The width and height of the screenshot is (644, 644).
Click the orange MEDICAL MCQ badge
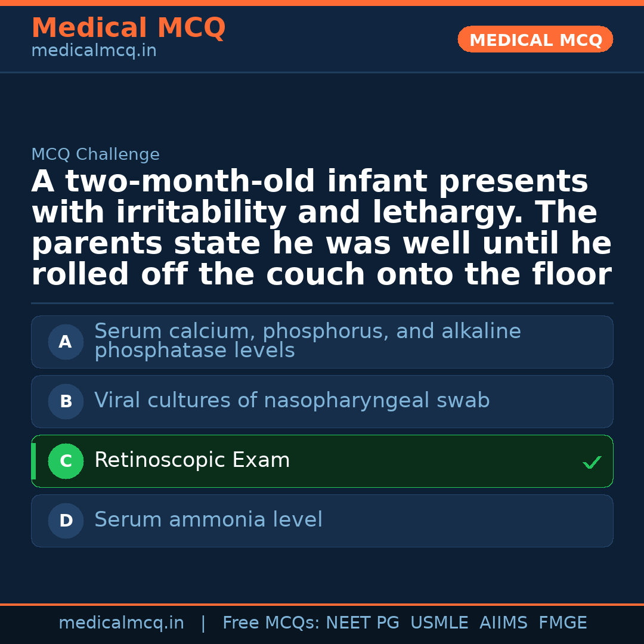pyautogui.click(x=535, y=40)
